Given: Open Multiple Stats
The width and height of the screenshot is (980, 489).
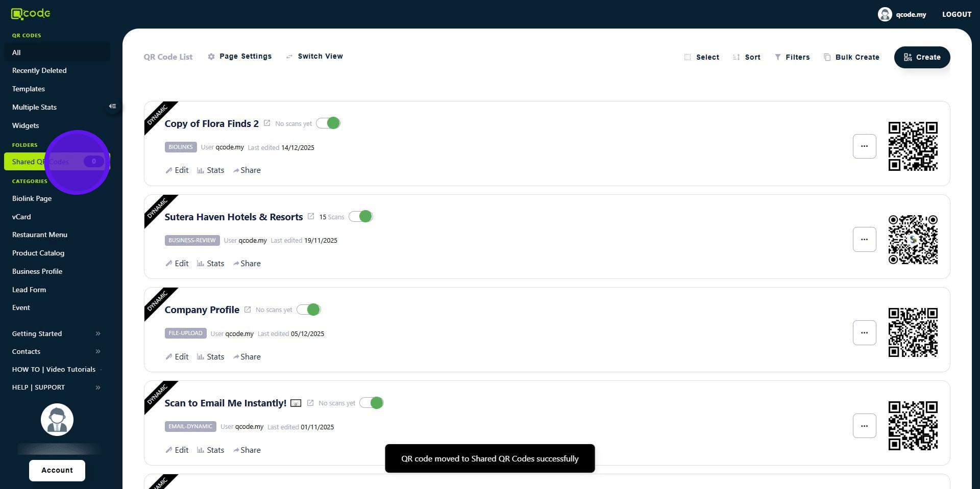Looking at the screenshot, I should coord(34,107).
